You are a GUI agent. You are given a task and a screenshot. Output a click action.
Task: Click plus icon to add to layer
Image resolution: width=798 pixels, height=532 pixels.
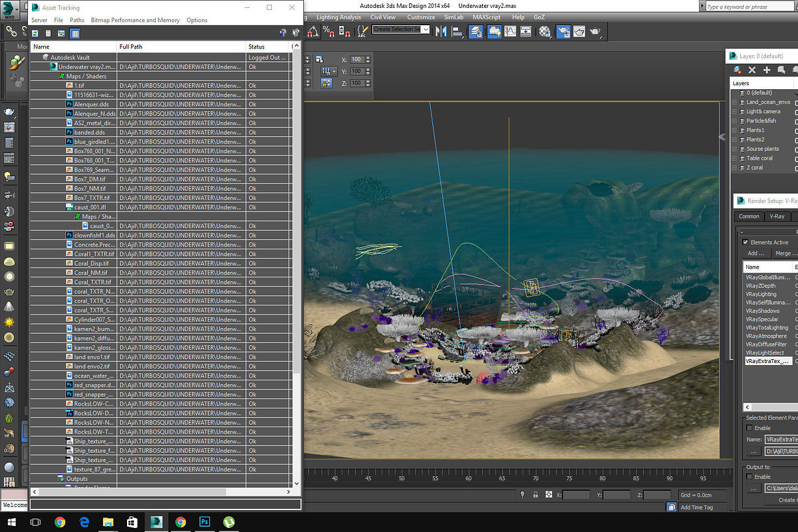[x=767, y=70]
